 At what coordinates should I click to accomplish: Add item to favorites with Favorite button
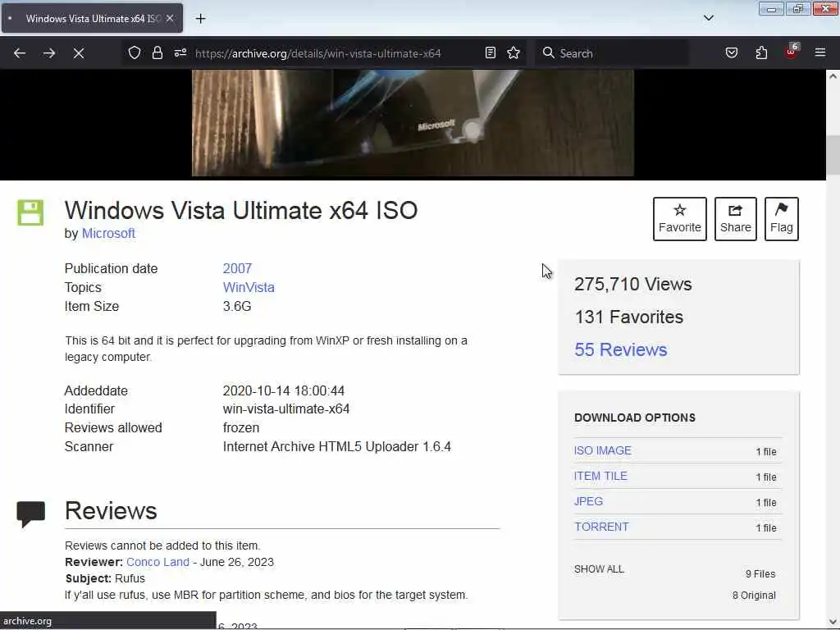679,218
